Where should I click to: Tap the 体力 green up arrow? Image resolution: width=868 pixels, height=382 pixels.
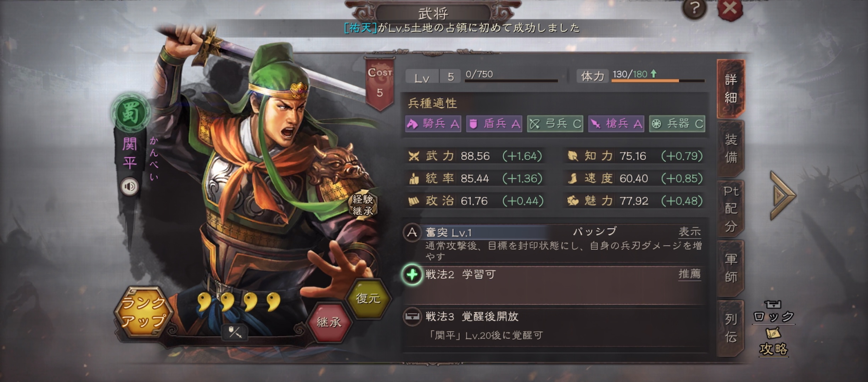pyautogui.click(x=654, y=74)
